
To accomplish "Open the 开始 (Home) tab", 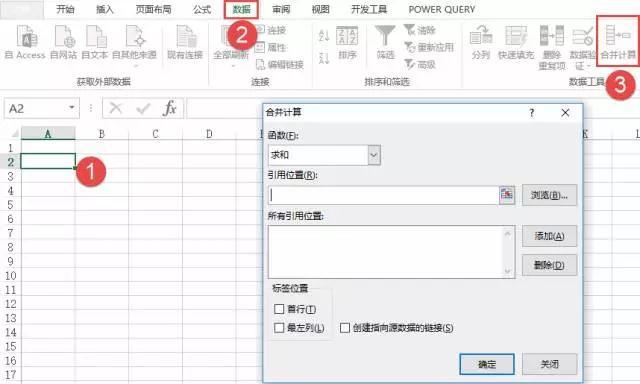I will pos(65,9).
